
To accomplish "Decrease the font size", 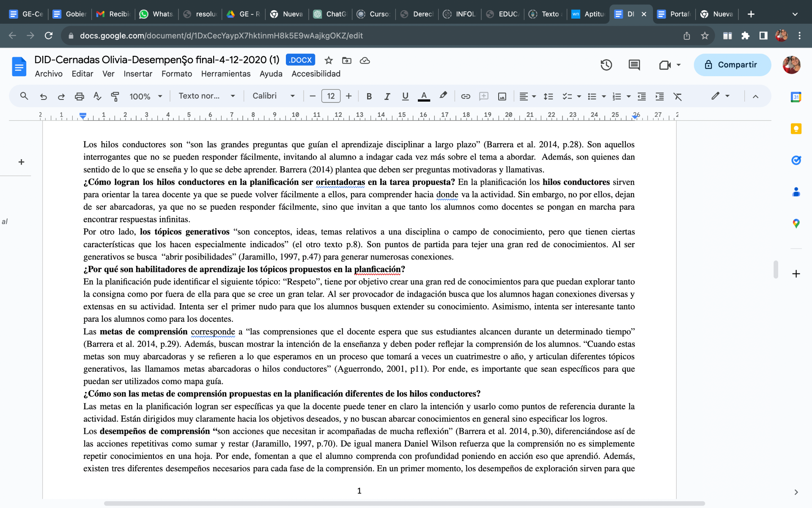I will pyautogui.click(x=313, y=96).
